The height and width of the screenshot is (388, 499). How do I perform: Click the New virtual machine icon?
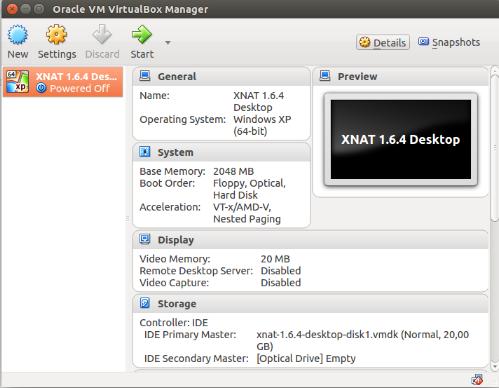click(18, 35)
